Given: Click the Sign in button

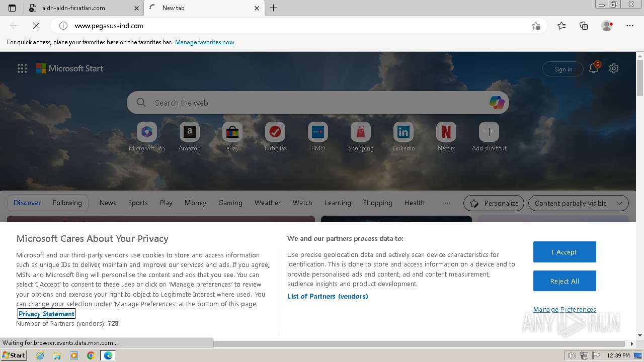Looking at the screenshot, I should 563,69.
